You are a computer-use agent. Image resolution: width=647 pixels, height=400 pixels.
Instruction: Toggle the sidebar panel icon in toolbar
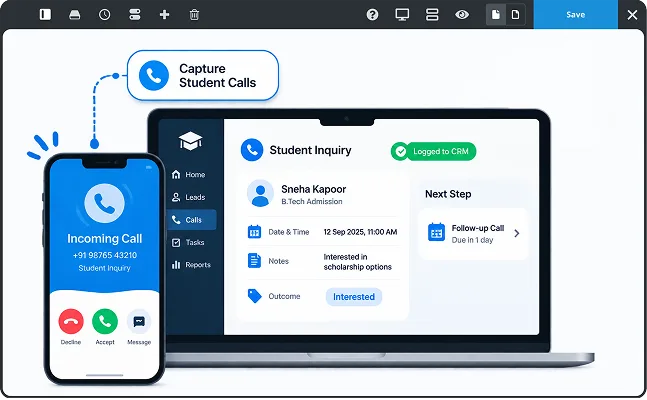[x=45, y=14]
